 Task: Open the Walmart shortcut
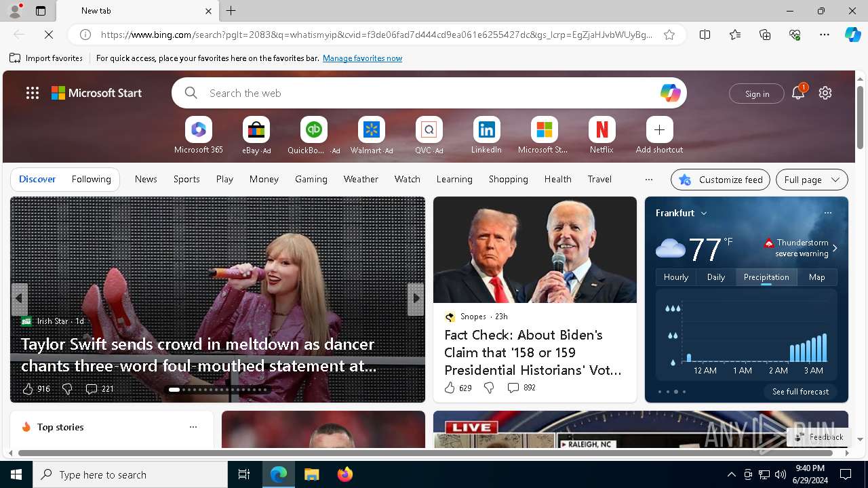(x=371, y=136)
